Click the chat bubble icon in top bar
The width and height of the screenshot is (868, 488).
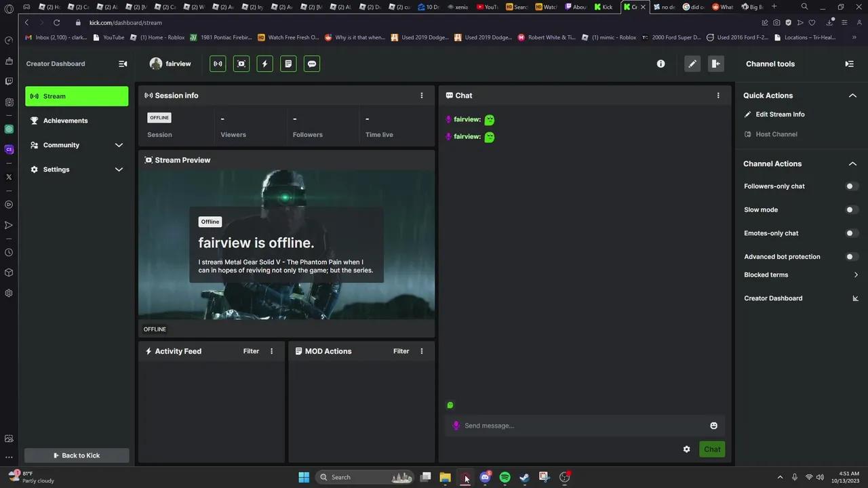(312, 64)
